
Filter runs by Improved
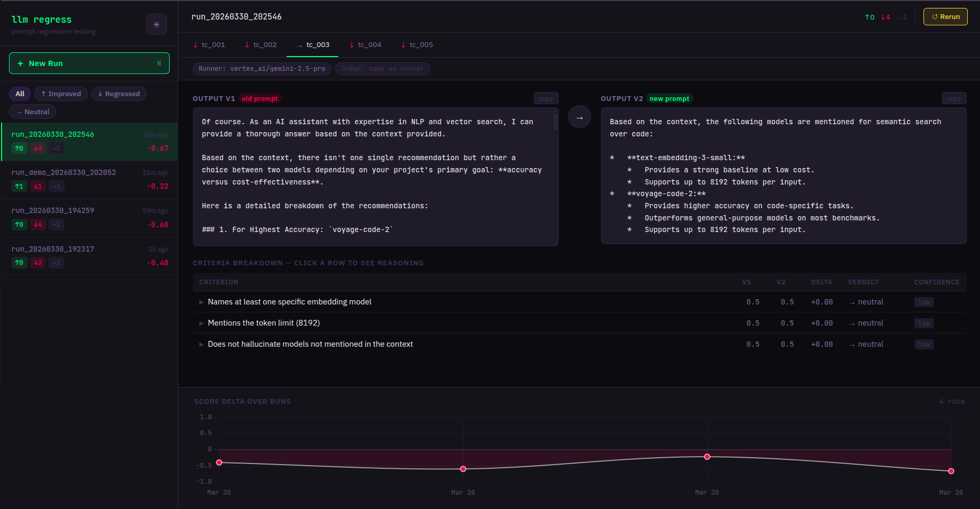61,94
